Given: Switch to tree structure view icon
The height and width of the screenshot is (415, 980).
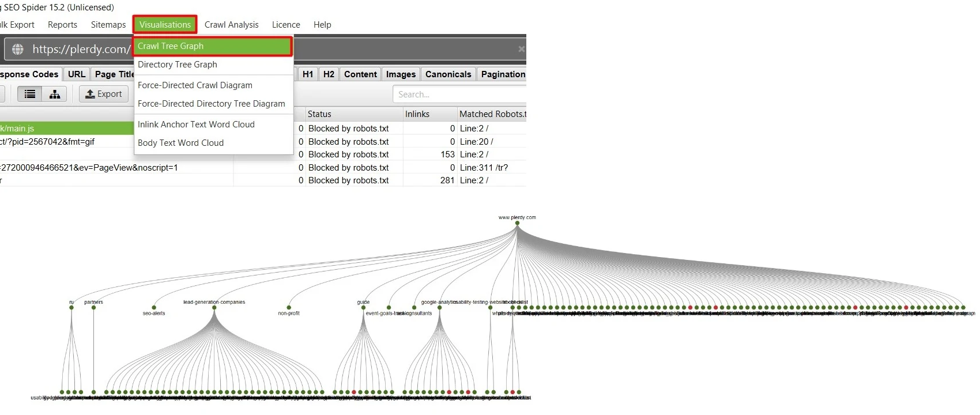Looking at the screenshot, I should [55, 94].
